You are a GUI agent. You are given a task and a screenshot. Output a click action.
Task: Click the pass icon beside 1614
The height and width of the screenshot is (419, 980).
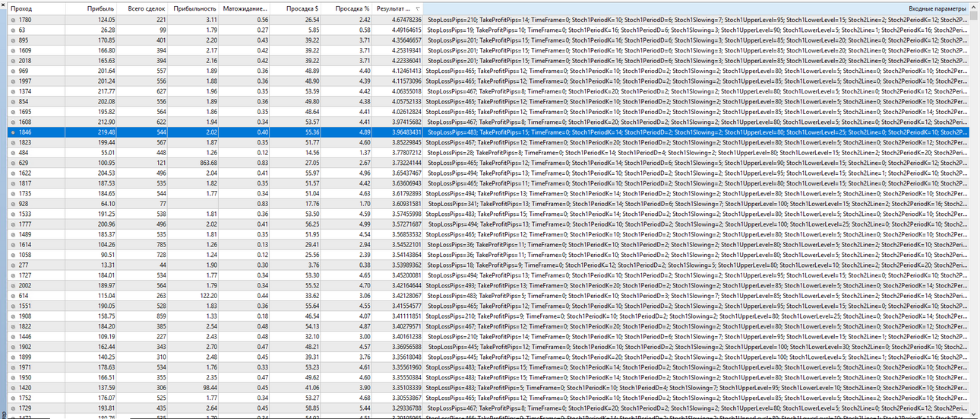click(13, 245)
